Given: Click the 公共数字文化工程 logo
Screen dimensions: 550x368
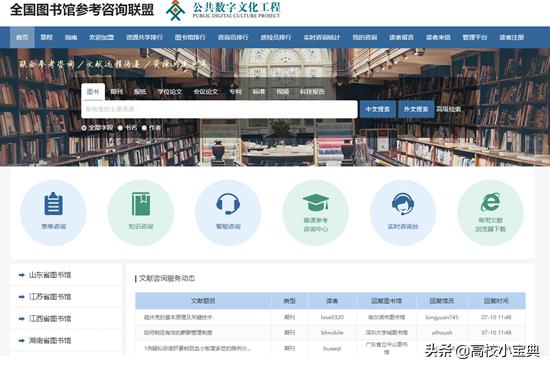Looking at the screenshot, I should click(223, 10).
